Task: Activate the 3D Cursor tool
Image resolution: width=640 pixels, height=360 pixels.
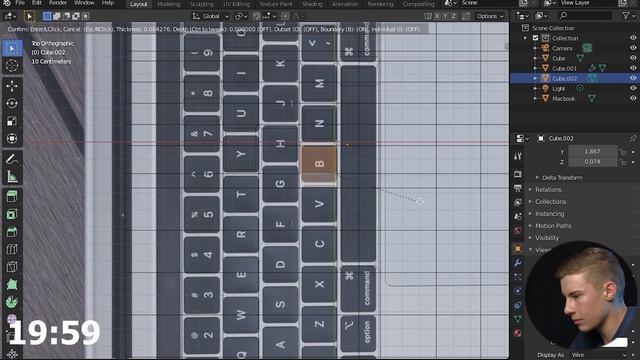Action: click(12, 65)
